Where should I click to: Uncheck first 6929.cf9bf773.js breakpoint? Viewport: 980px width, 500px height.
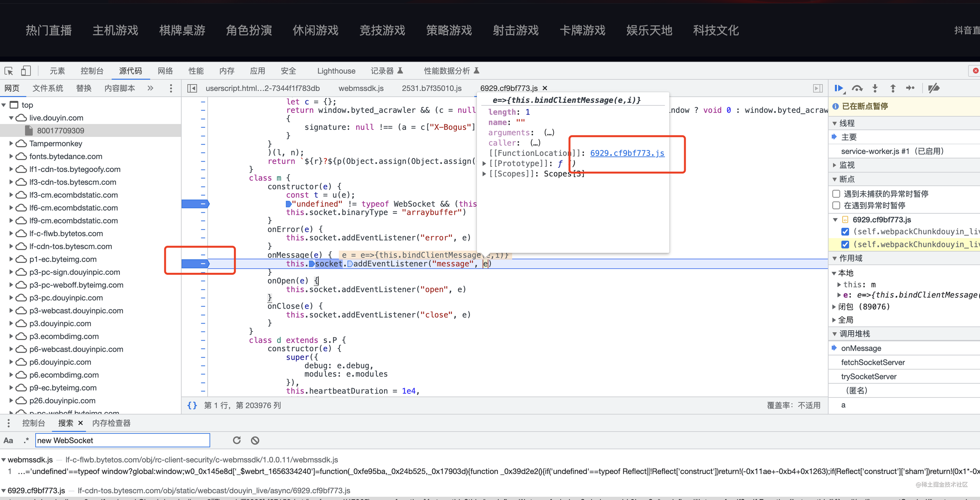845,232
